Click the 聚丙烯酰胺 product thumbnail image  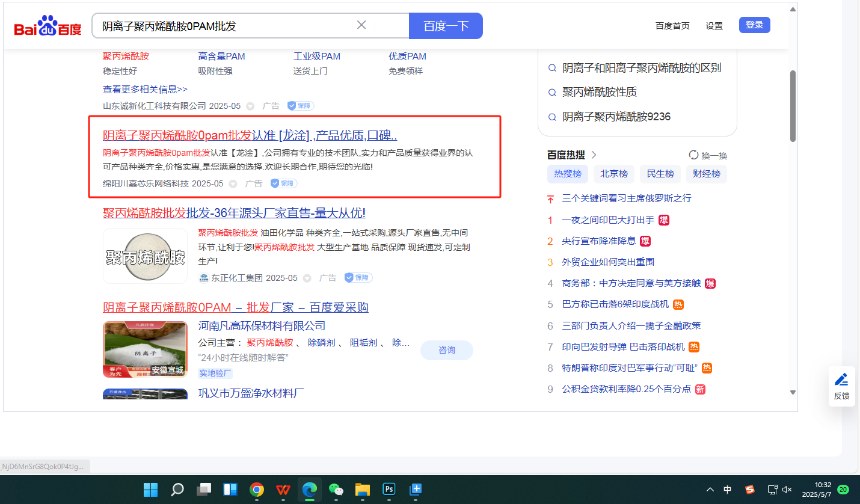coord(145,256)
